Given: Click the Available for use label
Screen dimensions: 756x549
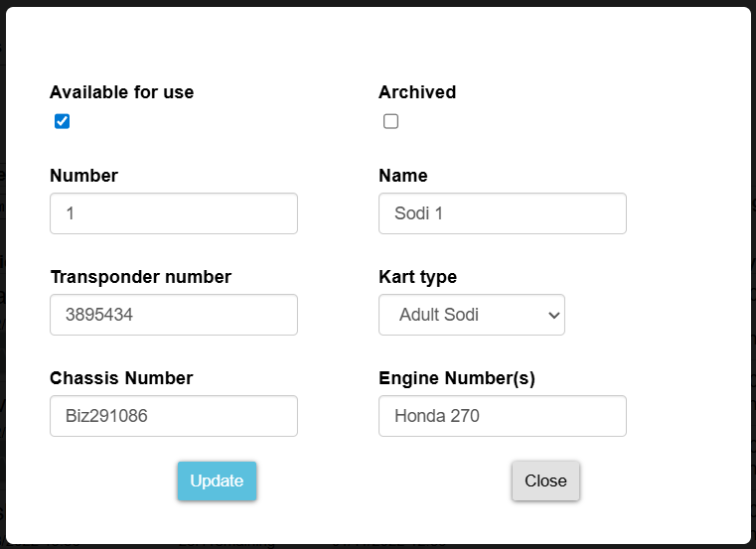Looking at the screenshot, I should pos(122,92).
